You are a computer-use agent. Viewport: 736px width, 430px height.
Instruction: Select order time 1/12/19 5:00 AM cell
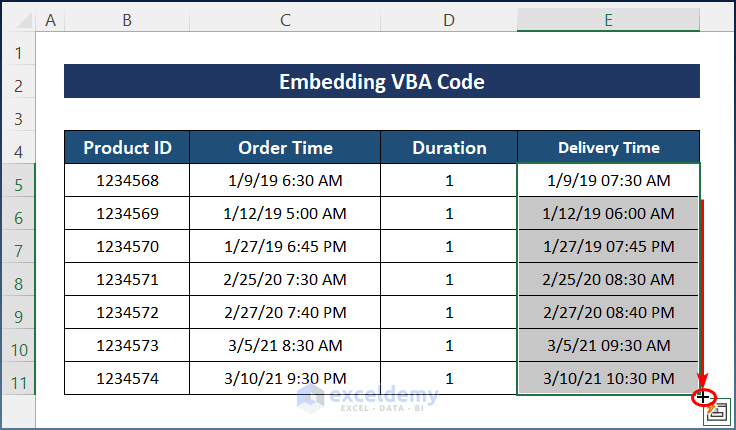285,214
